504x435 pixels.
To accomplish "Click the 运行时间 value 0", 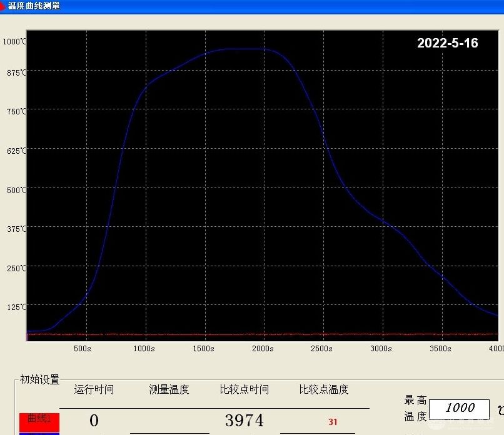I will [x=94, y=420].
